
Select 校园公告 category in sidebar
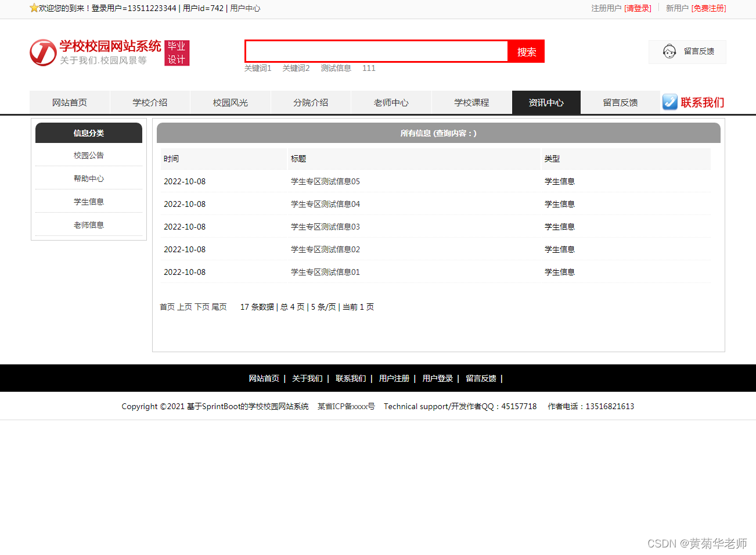(89, 155)
